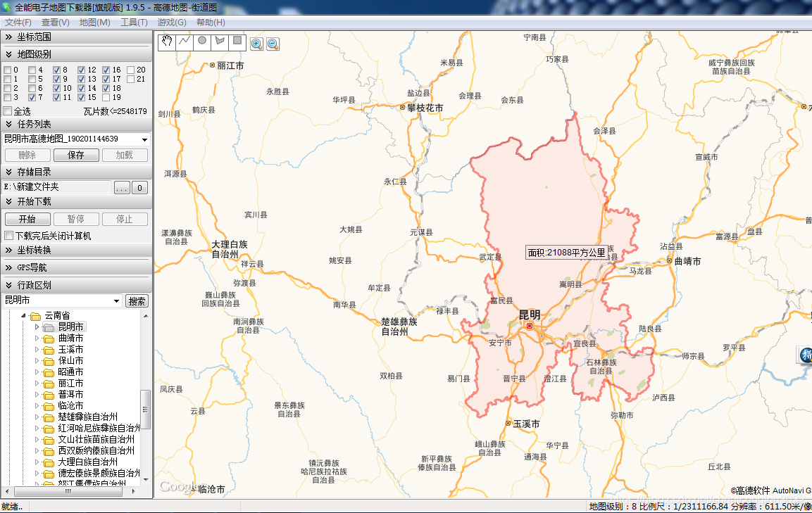
Task: Uncheck map level 16
Action: pos(106,70)
